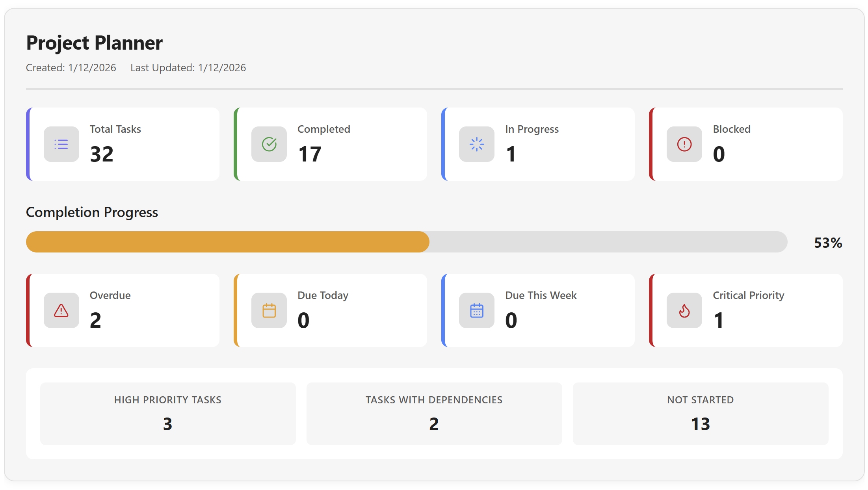
Task: Click the Blocked alert circle icon
Action: pos(684,144)
